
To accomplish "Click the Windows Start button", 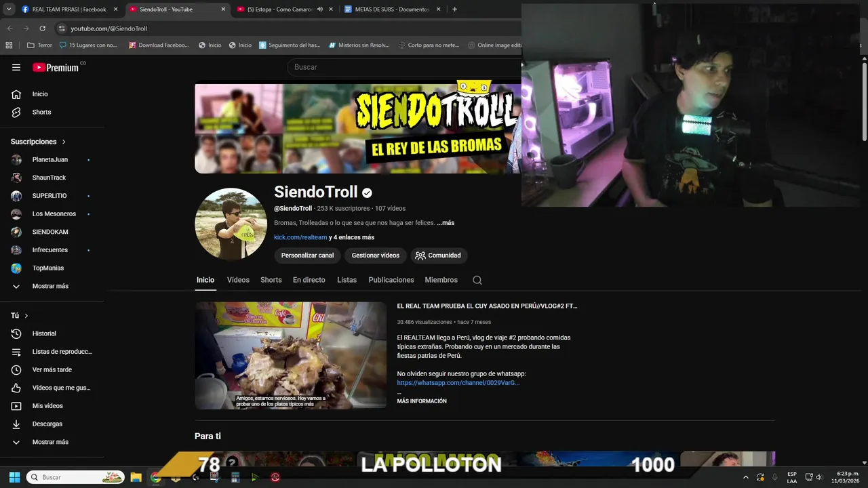I will coord(14,477).
